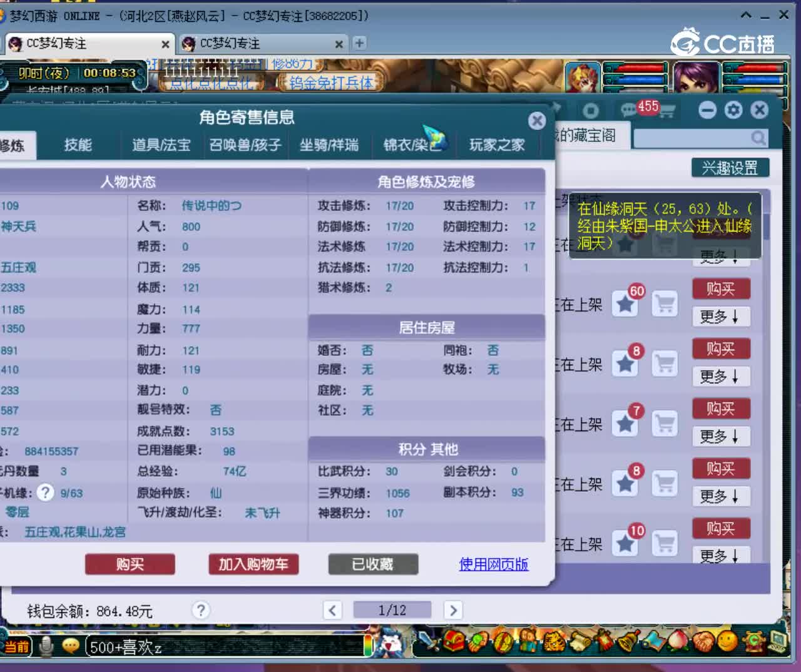The image size is (801, 672).
Task: Open the handshake friends icon
Action: point(703,642)
